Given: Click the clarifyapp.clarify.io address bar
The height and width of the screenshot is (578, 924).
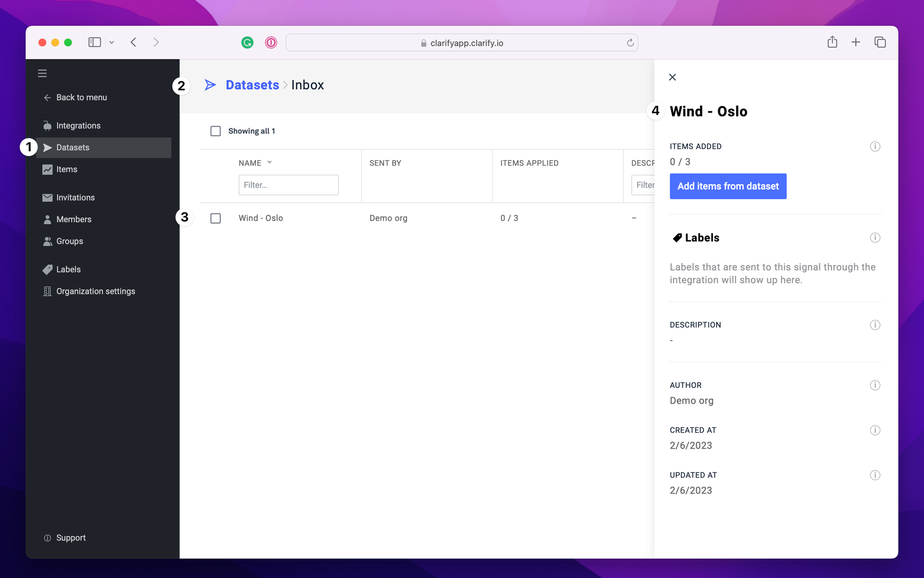Looking at the screenshot, I should coord(461,43).
